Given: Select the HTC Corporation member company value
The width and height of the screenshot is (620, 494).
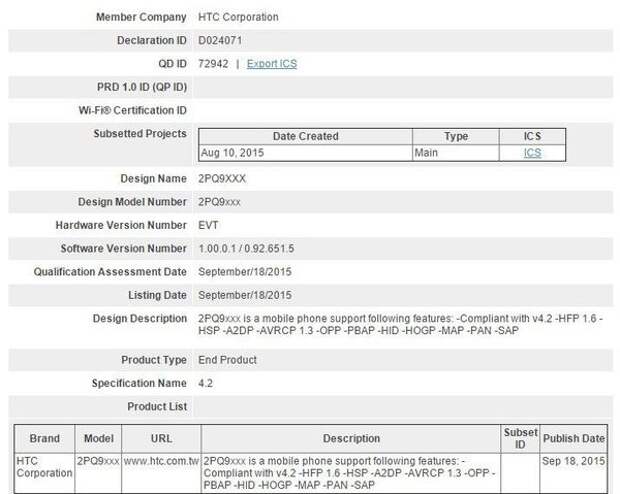Looking at the screenshot, I should tap(238, 17).
